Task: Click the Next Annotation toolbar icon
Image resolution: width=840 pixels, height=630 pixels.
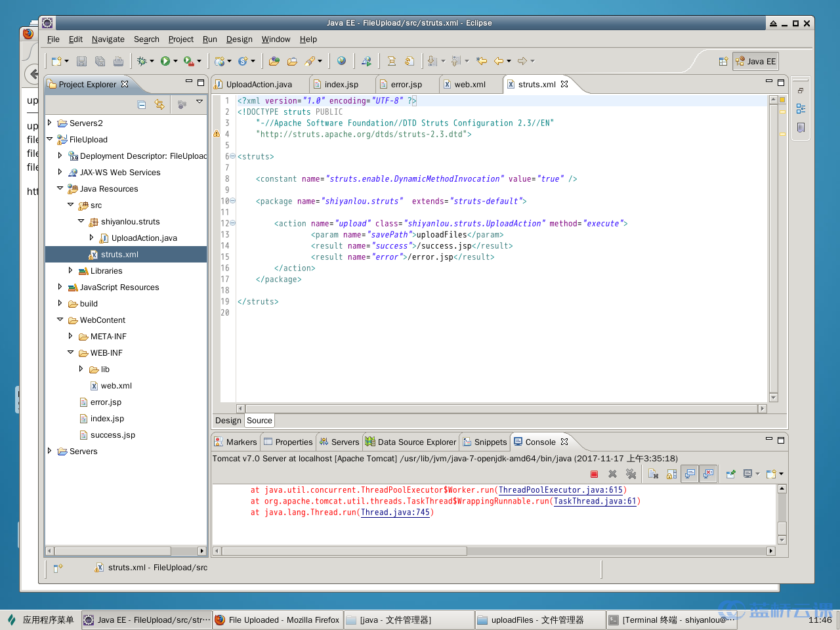Action: (432, 61)
